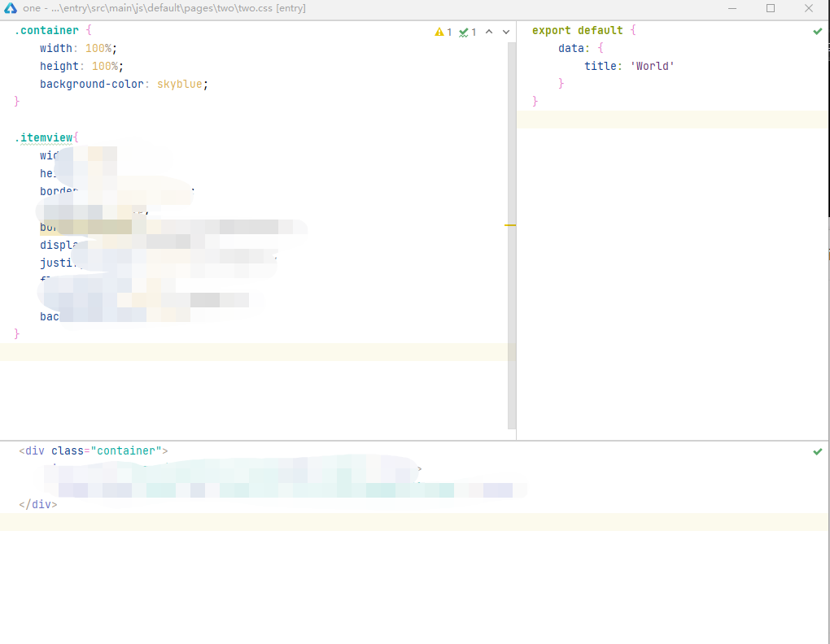Viewport: 830px width, 644px height.
Task: Select the .itemview class selector
Action: [42, 137]
